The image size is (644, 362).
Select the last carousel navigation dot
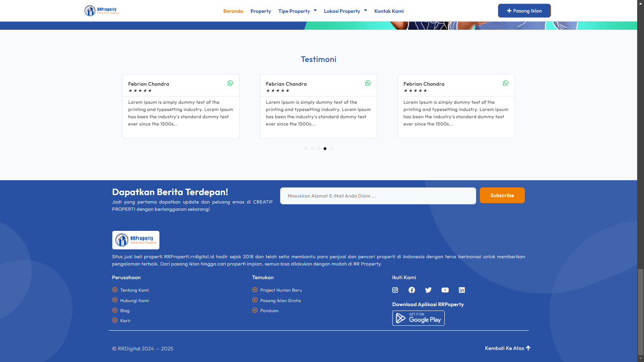coord(331,148)
